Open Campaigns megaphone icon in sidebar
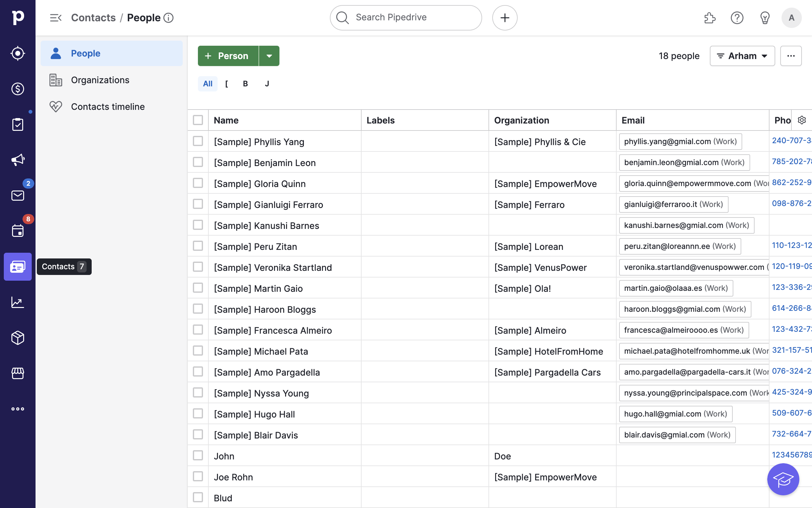Image resolution: width=812 pixels, height=508 pixels. pyautogui.click(x=18, y=160)
